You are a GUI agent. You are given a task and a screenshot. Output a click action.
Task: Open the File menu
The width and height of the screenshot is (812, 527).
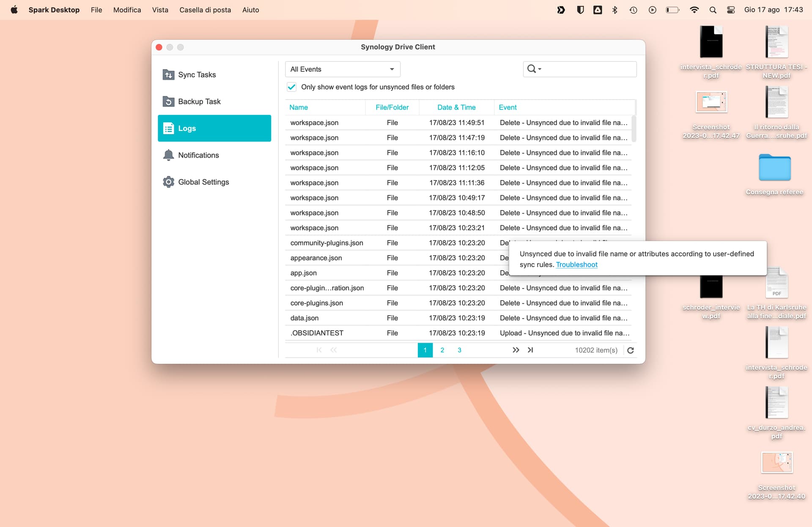[x=96, y=10]
